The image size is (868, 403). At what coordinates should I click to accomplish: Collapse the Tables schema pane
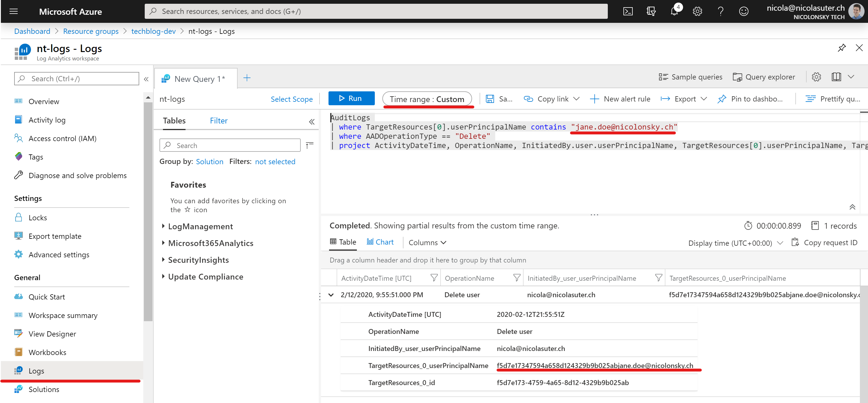click(x=312, y=121)
